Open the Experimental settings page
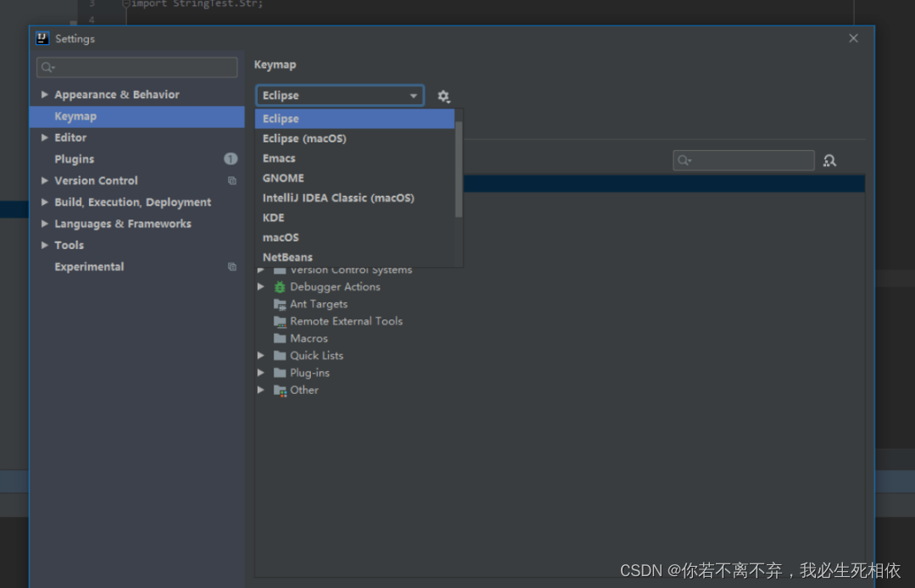 (x=137, y=267)
